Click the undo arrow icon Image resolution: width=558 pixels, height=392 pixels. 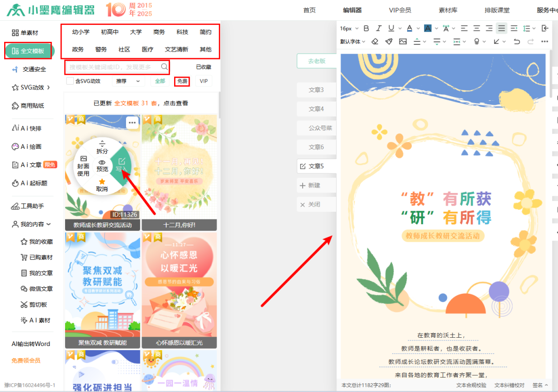517,41
